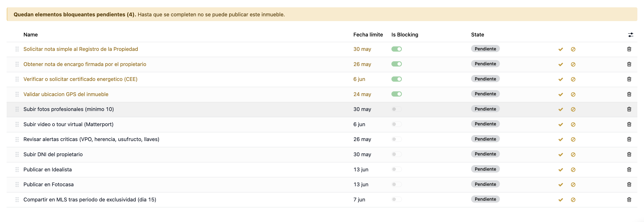Cancel 'Subir fotos profesionales' task
The width and height of the screenshot is (644, 222).
coord(573,110)
